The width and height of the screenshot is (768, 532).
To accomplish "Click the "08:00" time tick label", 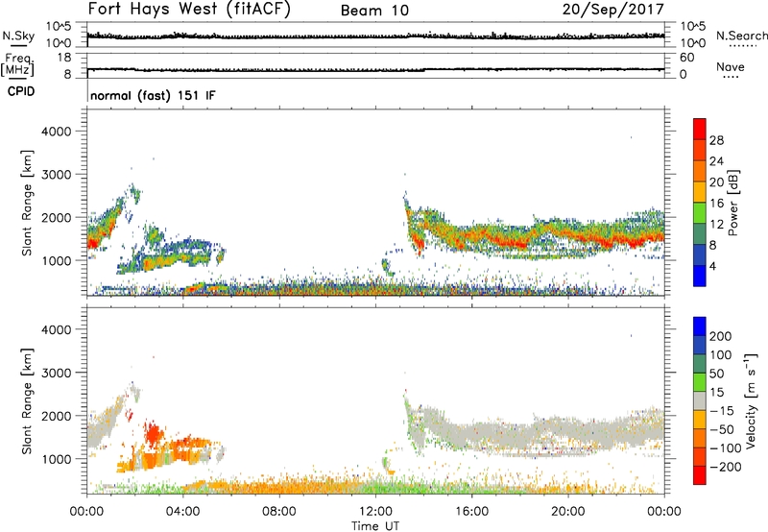I will pyautogui.click(x=278, y=512).
